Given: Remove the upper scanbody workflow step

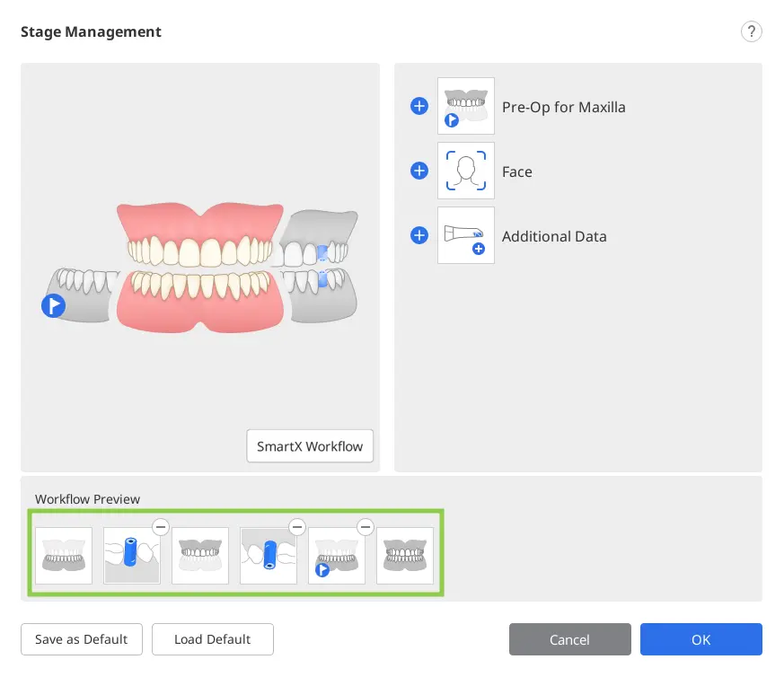Looking at the screenshot, I should click(x=297, y=526).
